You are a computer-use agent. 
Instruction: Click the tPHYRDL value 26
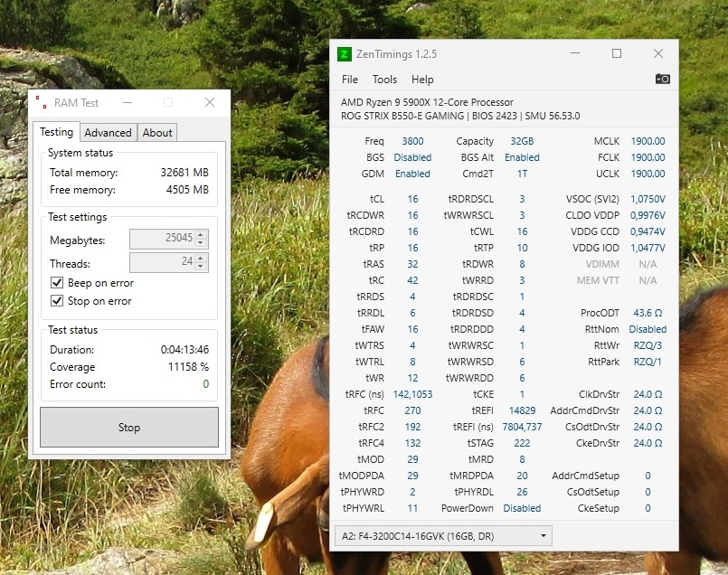[522, 492]
